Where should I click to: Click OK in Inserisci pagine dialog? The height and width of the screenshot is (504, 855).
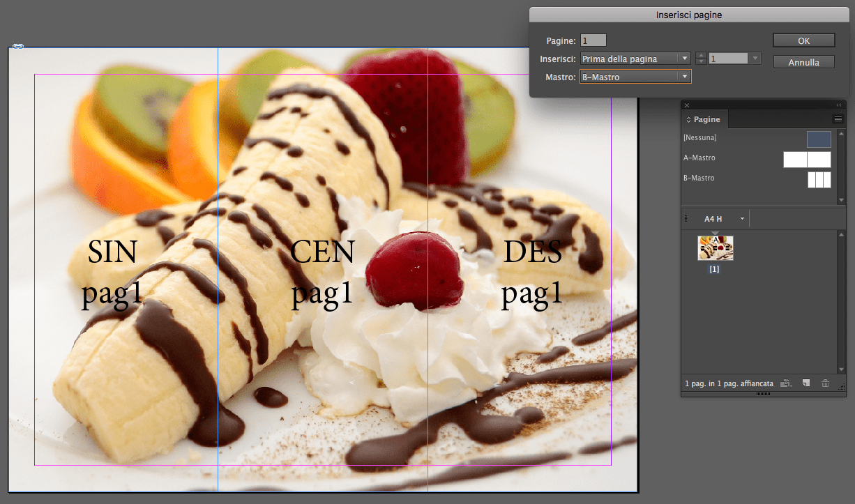(x=803, y=40)
